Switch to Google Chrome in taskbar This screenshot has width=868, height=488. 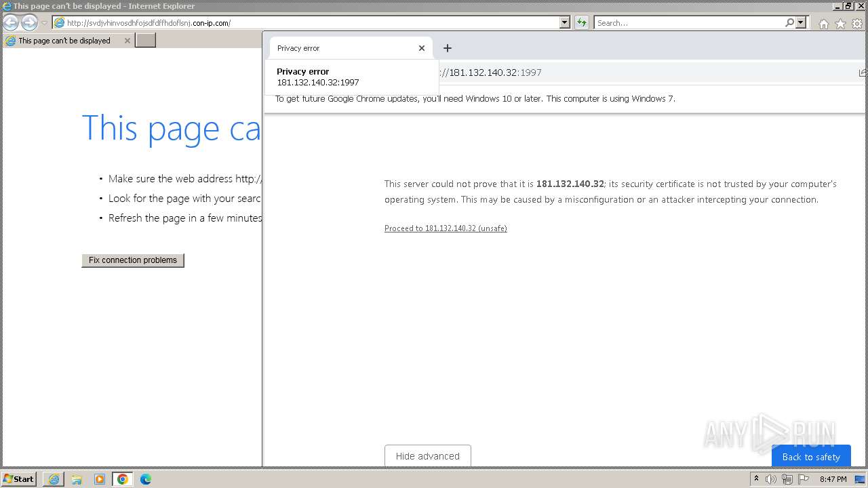pos(123,479)
